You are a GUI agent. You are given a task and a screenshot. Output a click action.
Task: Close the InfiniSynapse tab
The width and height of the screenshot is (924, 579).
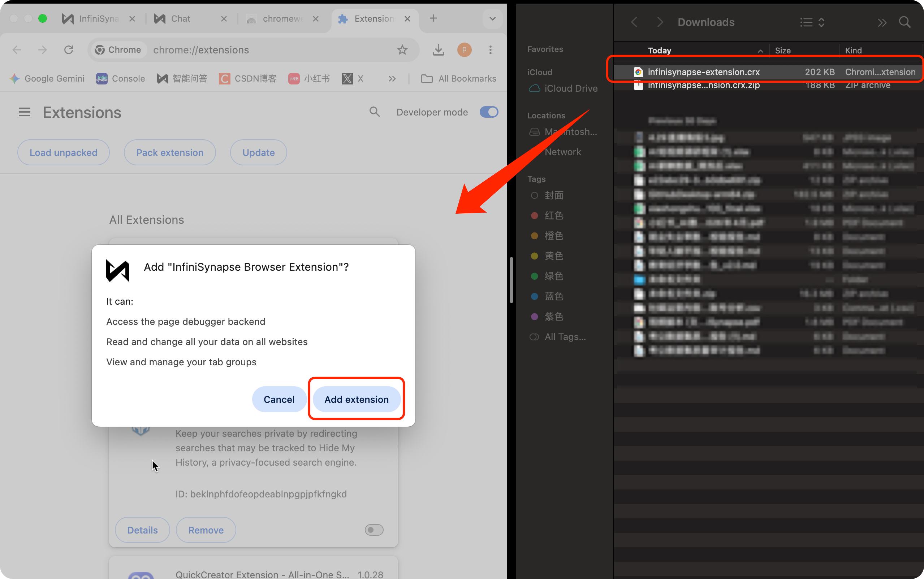click(132, 19)
